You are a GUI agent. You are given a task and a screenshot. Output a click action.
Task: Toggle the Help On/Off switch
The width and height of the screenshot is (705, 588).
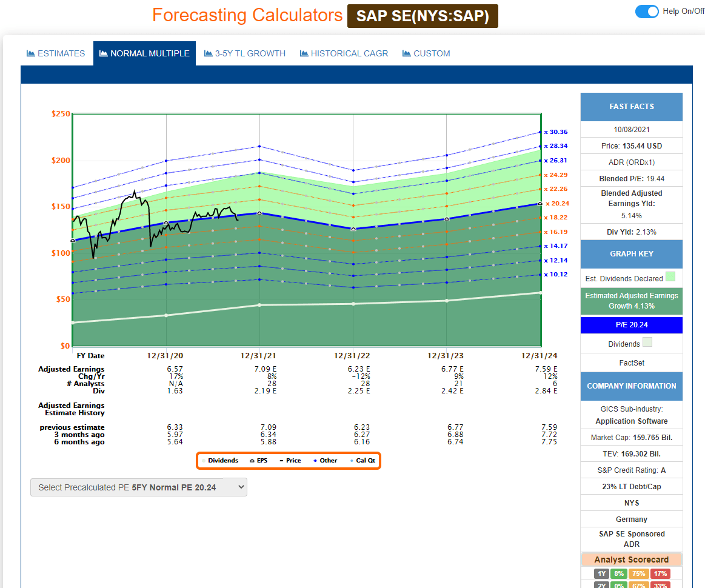647,12
